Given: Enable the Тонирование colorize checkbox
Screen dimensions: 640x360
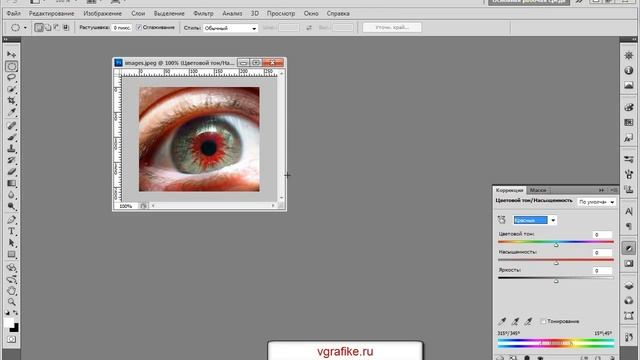Looking at the screenshot, I should [543, 321].
